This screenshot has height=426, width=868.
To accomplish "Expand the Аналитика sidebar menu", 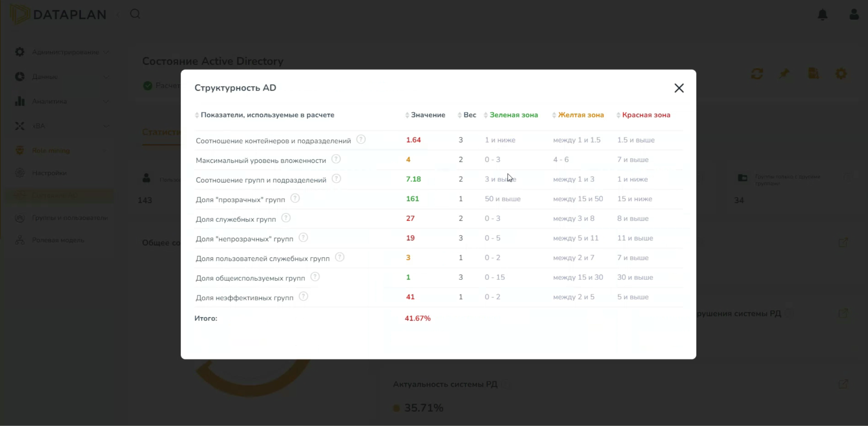I will 62,101.
